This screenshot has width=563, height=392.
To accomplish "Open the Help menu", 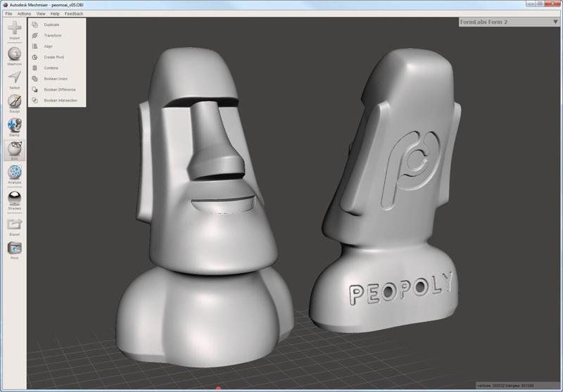I will [55, 13].
